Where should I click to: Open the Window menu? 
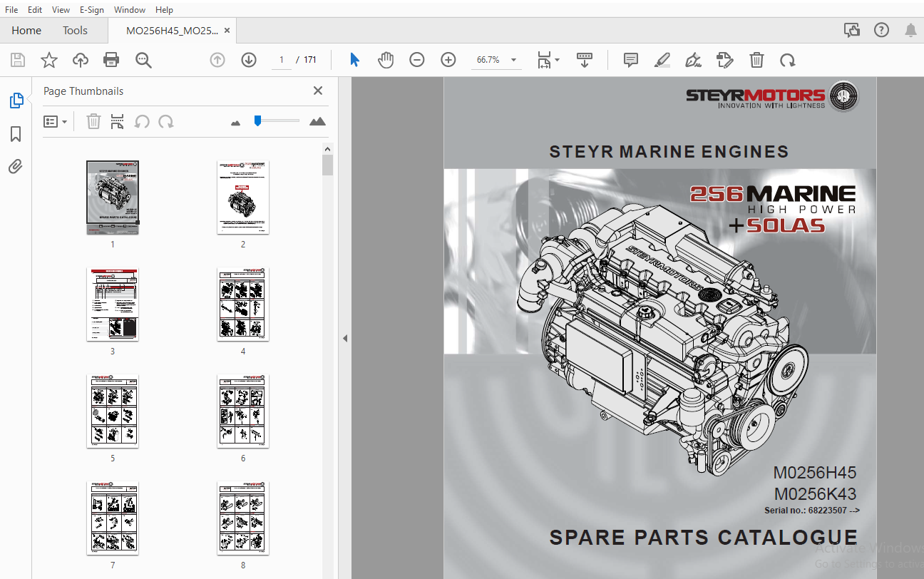(x=130, y=10)
